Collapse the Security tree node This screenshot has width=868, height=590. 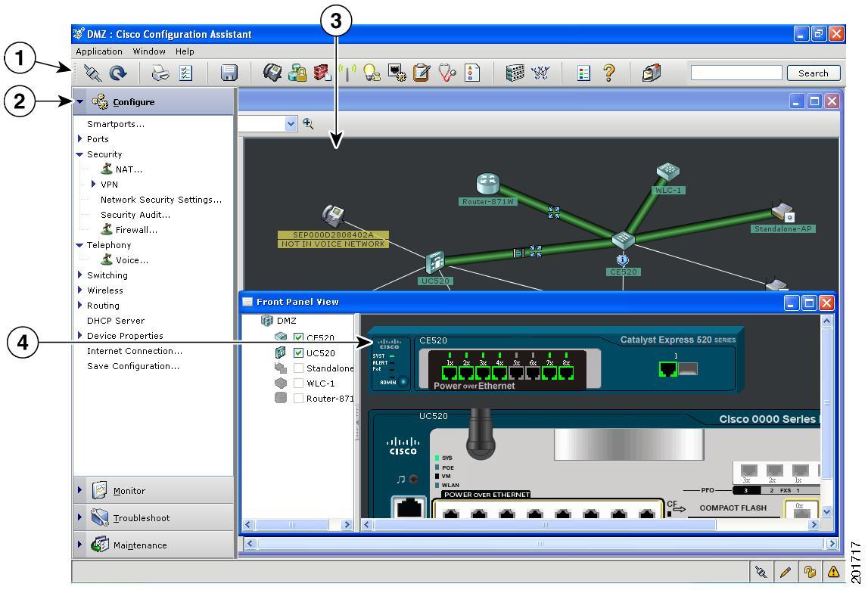79,154
